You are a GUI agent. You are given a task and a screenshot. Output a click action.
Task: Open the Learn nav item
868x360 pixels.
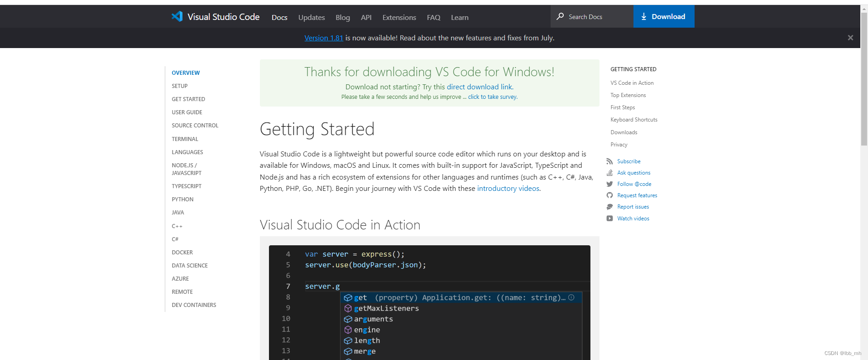click(x=460, y=17)
